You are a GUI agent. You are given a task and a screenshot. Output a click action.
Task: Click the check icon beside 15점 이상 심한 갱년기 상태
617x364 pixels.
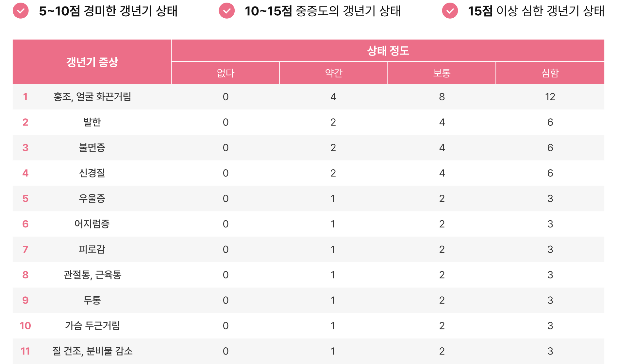(x=450, y=11)
